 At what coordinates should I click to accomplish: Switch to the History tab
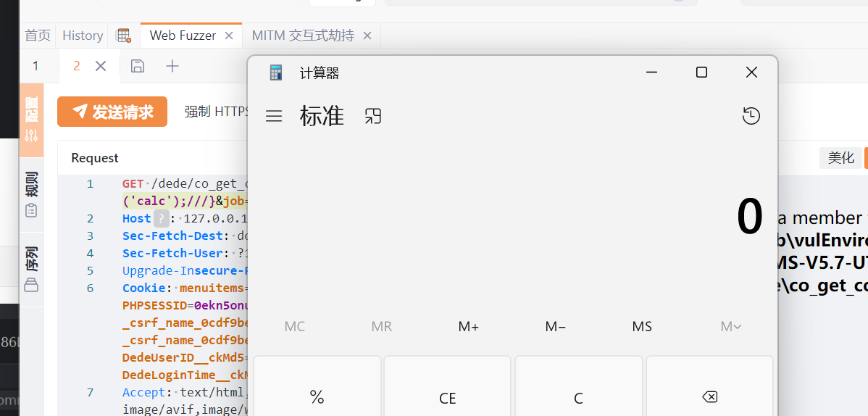83,36
